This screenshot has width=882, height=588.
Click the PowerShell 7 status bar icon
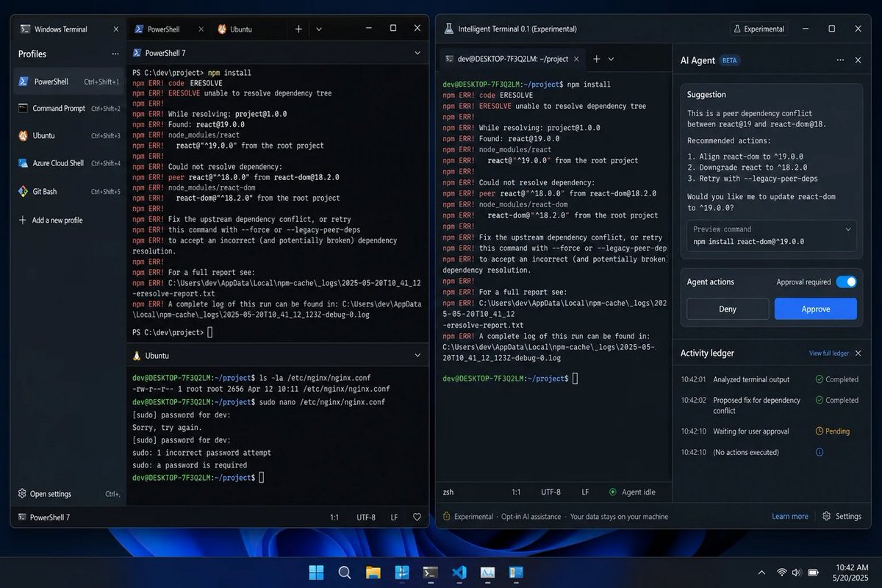point(23,517)
